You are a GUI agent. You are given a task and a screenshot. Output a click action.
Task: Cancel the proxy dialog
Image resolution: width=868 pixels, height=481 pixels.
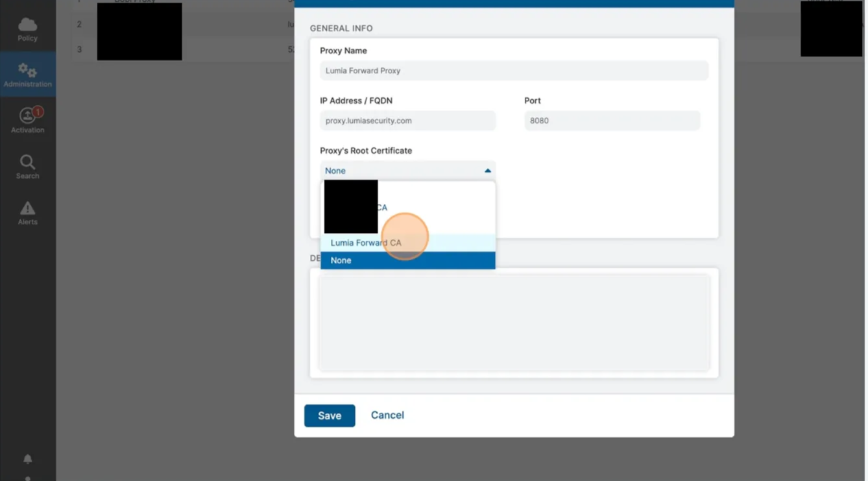(x=387, y=415)
